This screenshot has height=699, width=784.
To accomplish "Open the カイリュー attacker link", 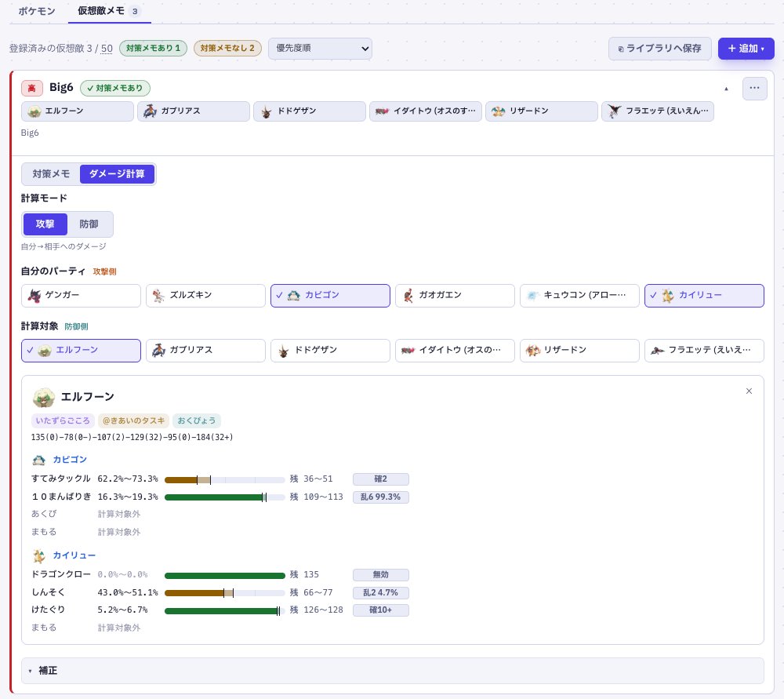I will pyautogui.click(x=74, y=555).
